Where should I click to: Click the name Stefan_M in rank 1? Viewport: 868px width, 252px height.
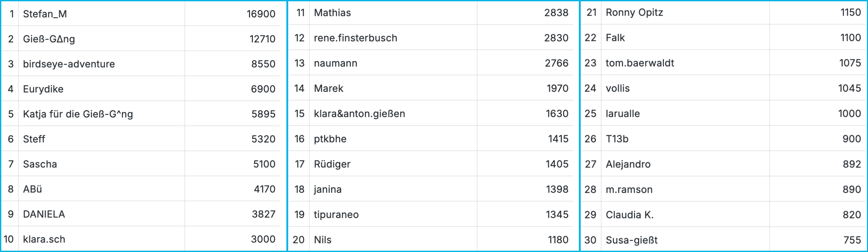coord(45,14)
